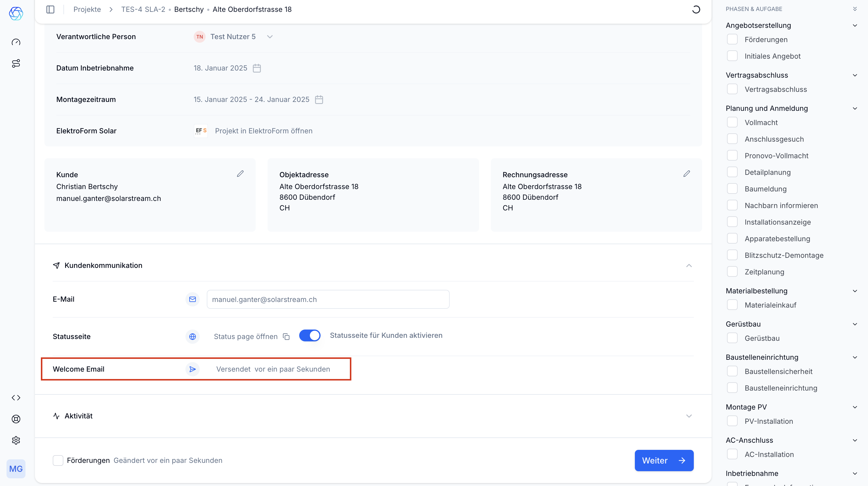Click the Weiter button
868x486 pixels.
coord(664,461)
